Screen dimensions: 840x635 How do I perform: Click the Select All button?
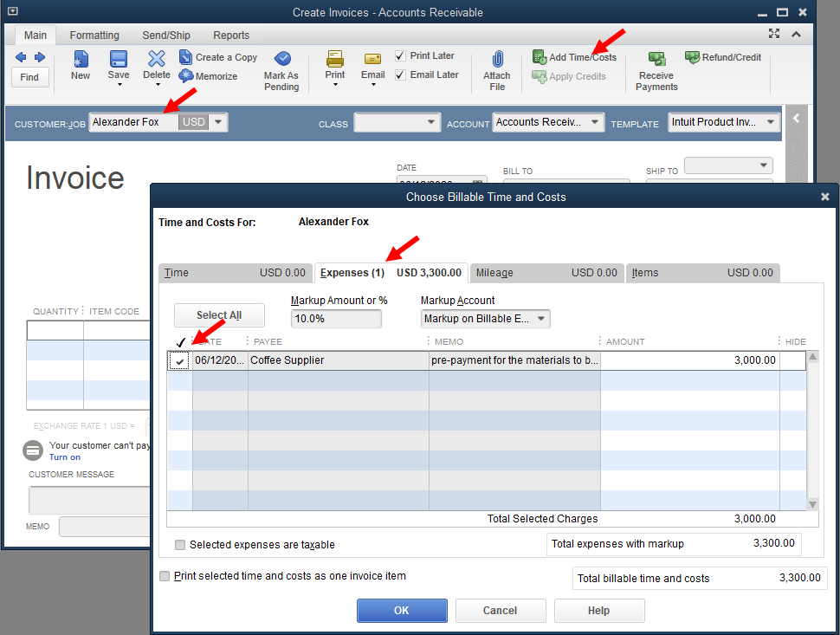click(x=219, y=315)
